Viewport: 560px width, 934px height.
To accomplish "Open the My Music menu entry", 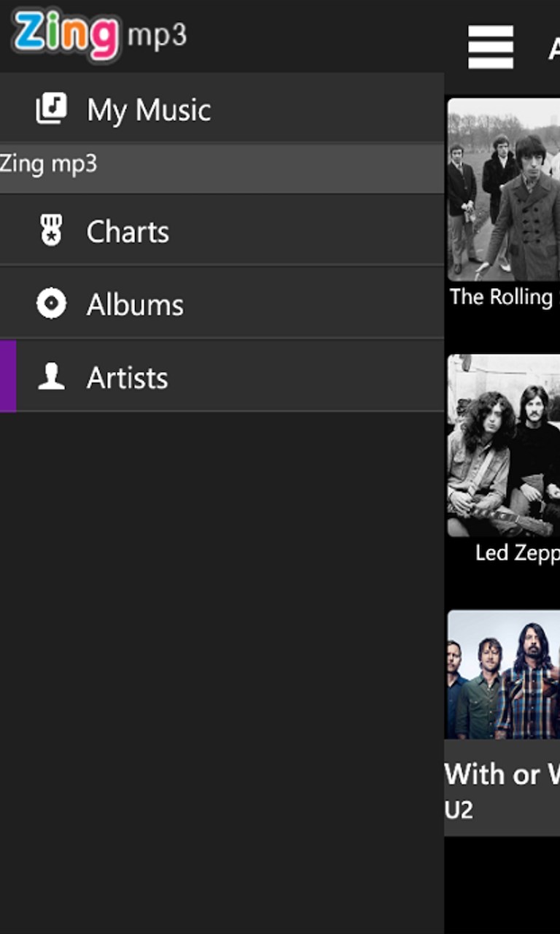I will click(149, 110).
